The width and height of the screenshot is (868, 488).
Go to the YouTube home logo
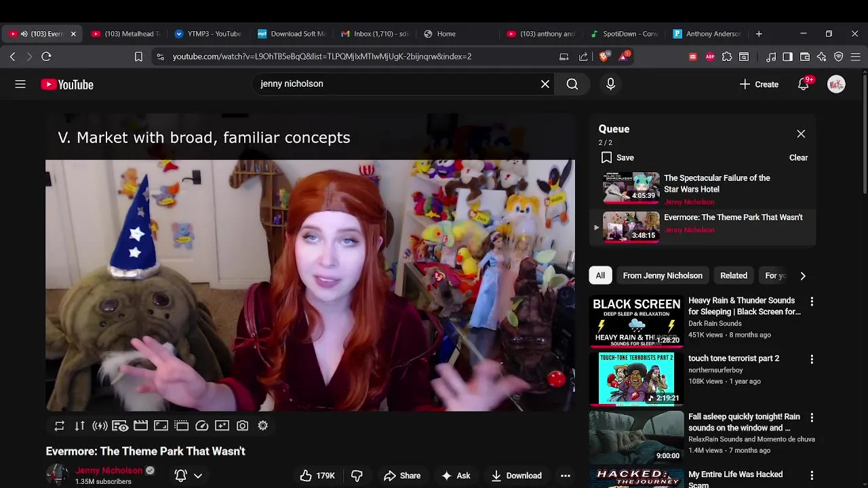67,84
